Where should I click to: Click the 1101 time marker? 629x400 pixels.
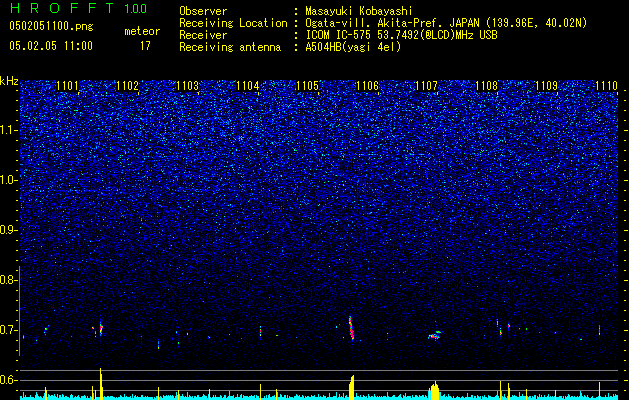(67, 86)
